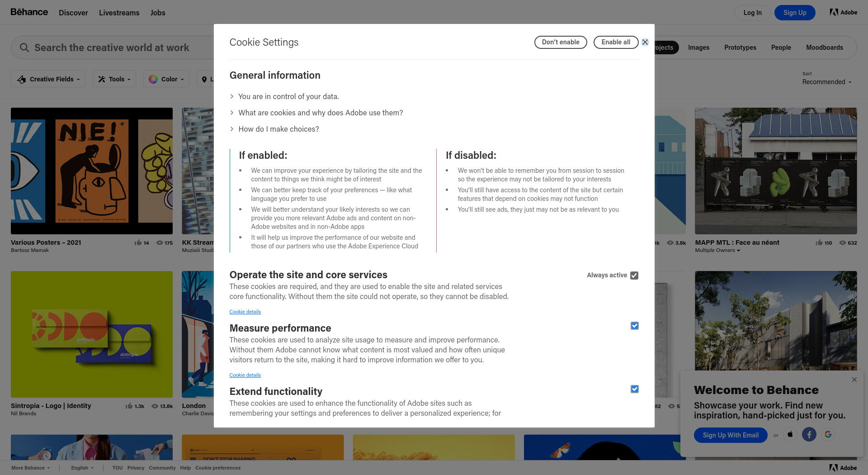The height and width of the screenshot is (475, 868).
Task: Open TOU footer link
Action: tap(118, 468)
